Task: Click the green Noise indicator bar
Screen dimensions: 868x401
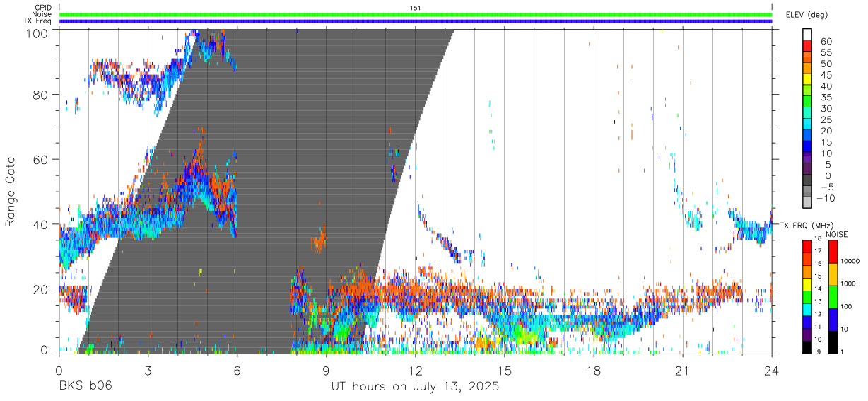Action: (x=416, y=14)
